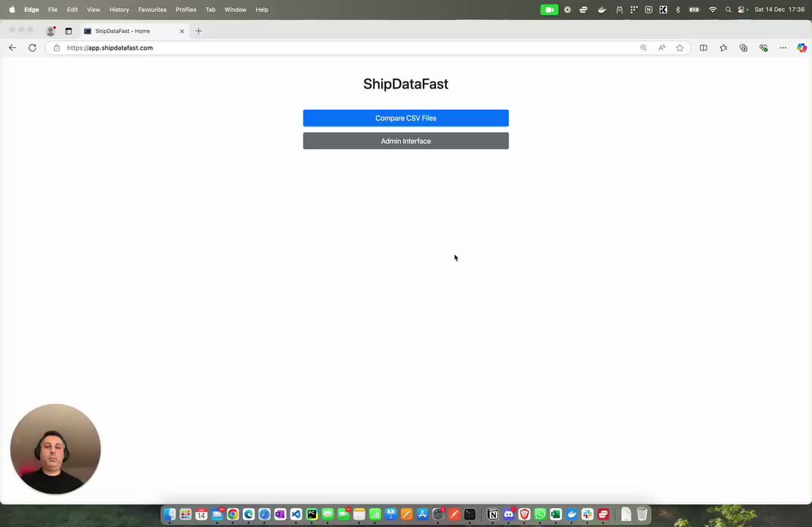Open Safari from the Dock
The image size is (812, 527).
[264, 514]
